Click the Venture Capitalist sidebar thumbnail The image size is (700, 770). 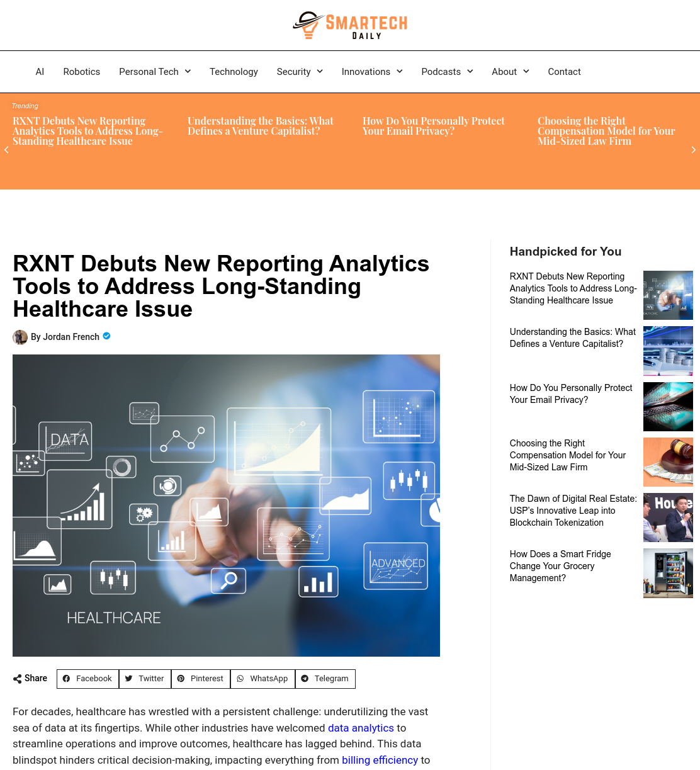coord(668,351)
